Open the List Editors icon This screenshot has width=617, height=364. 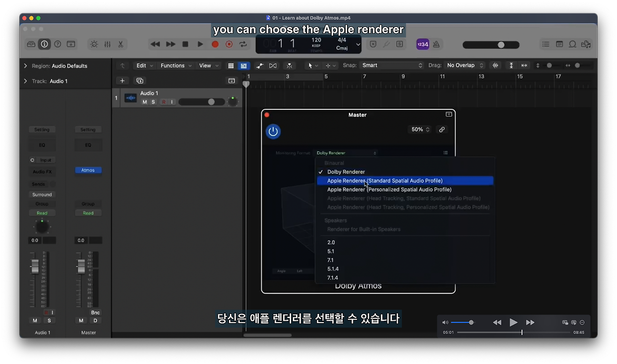[x=546, y=44]
